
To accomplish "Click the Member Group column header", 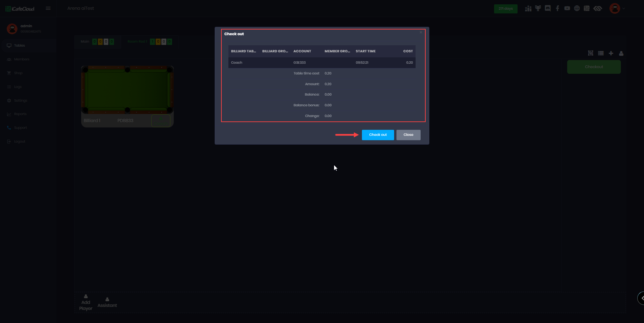I will pyautogui.click(x=337, y=51).
